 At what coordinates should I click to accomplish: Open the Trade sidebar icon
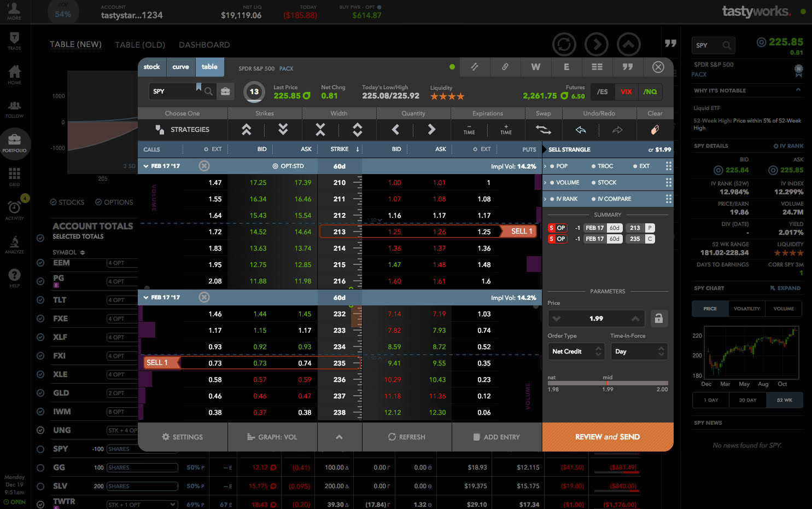pos(14,41)
